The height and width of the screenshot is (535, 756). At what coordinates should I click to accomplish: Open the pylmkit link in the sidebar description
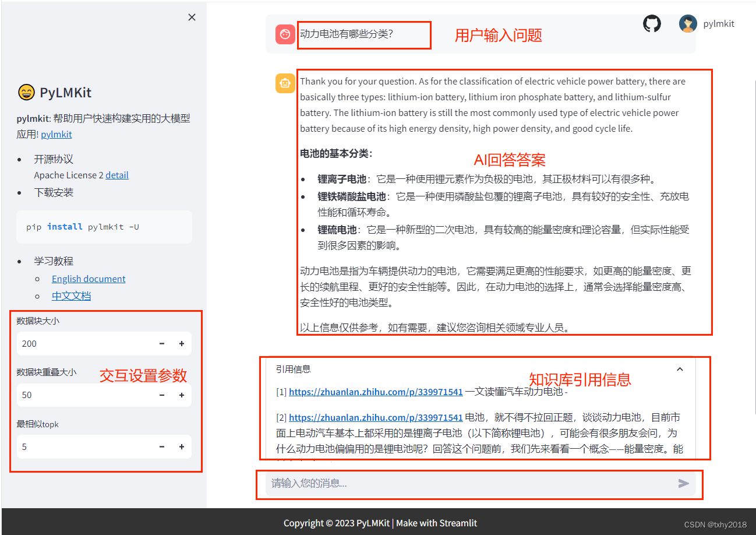(x=56, y=134)
